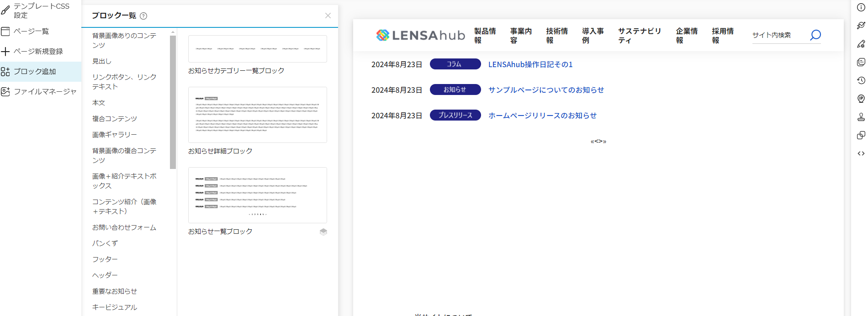Click the LENSAhub logo
Viewport: 868px width, 316px height.
point(420,35)
